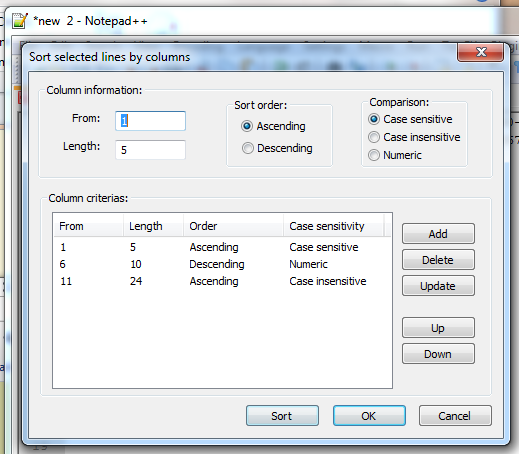Delete the selected criteria

tap(438, 260)
